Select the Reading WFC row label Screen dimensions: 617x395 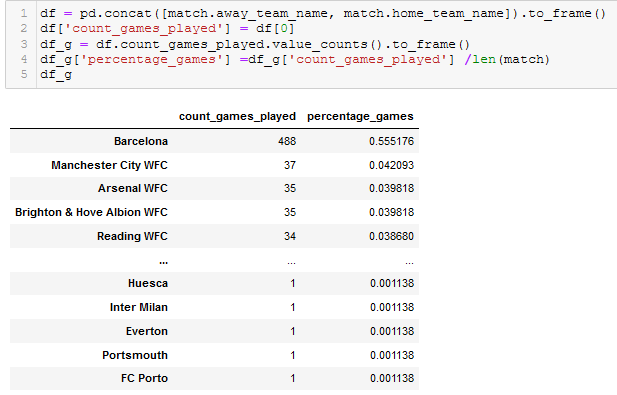click(132, 236)
